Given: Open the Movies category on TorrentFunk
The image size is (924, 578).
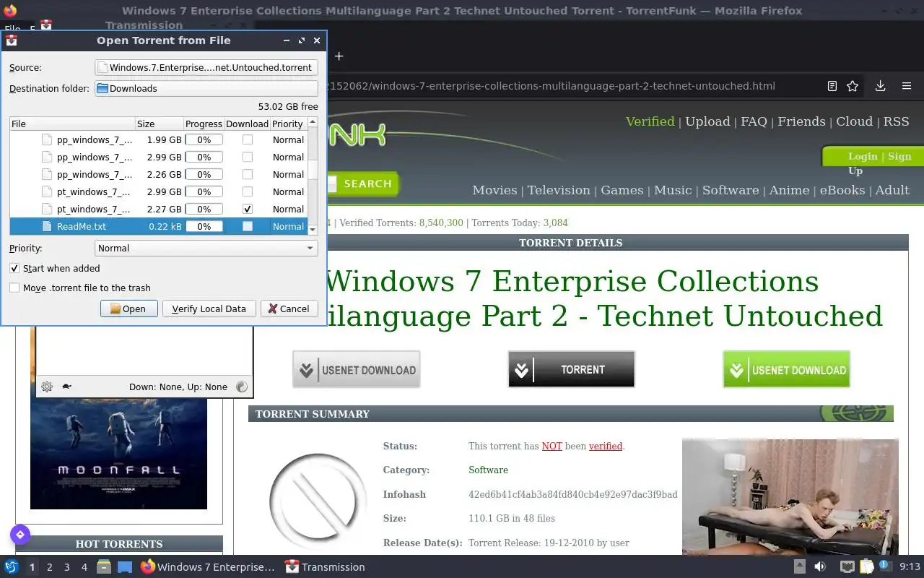Looking at the screenshot, I should [494, 190].
